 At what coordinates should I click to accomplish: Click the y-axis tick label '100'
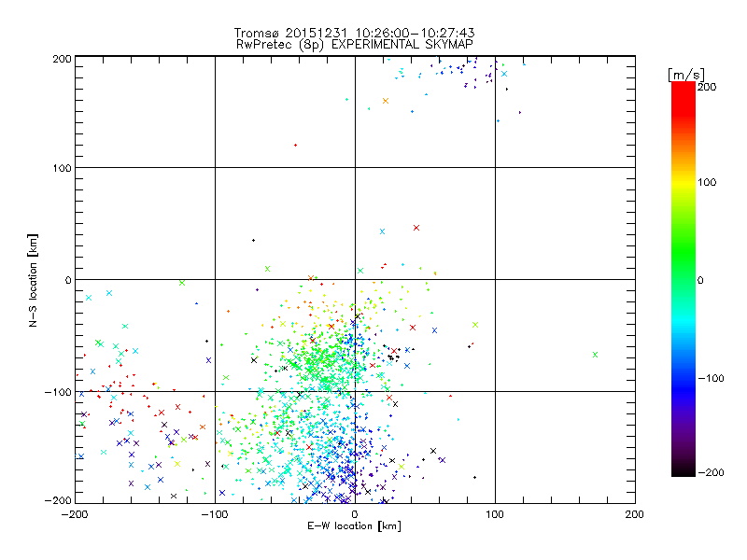(62, 168)
